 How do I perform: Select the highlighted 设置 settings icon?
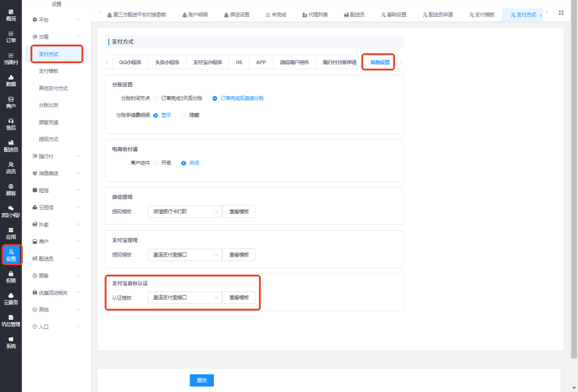(x=11, y=255)
